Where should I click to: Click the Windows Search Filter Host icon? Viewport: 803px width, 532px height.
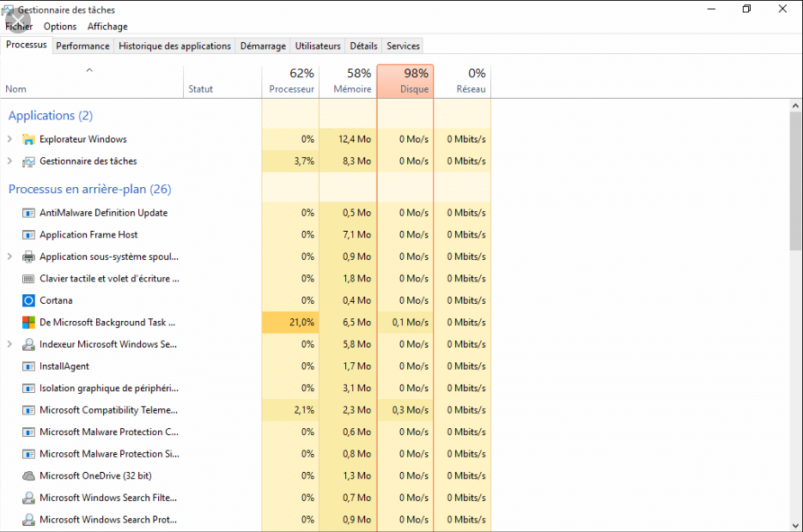tap(28, 498)
